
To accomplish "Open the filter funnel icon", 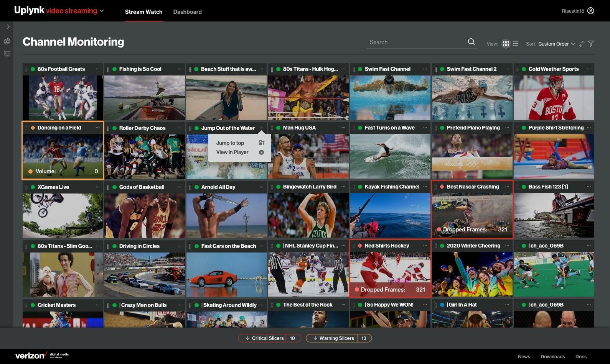I will [591, 44].
